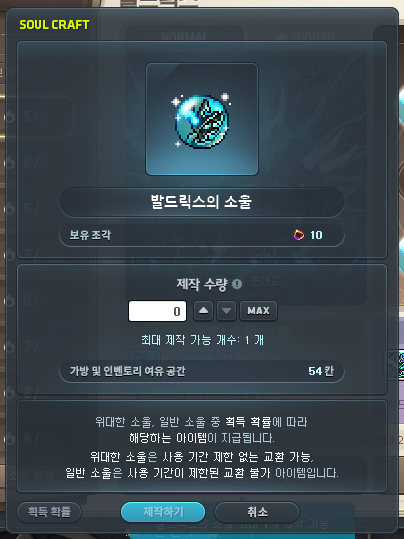
Task: Focus the craft quantity input field
Action: [157, 311]
